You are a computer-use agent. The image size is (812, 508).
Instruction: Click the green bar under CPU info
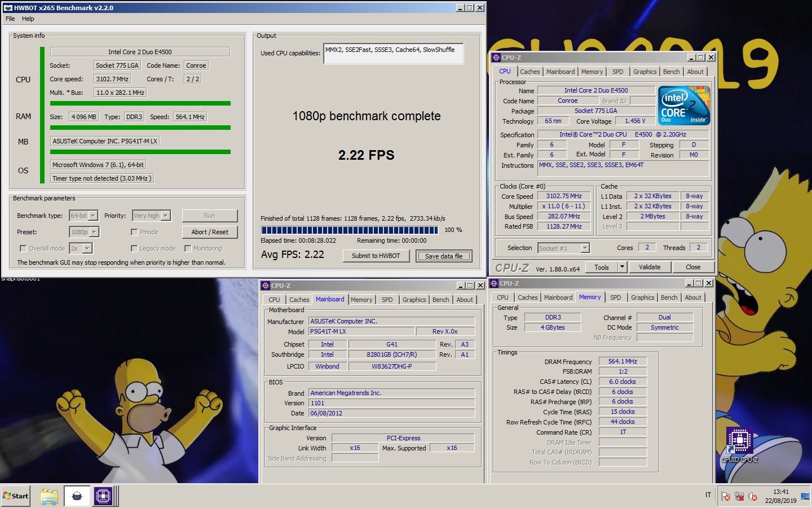(x=140, y=103)
